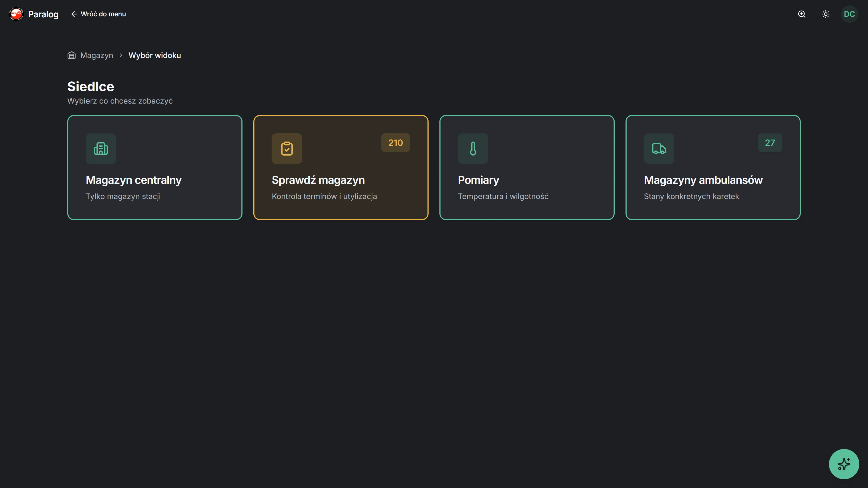Navigate to Magazyn breadcrumb
The width and height of the screenshot is (868, 488).
[97, 55]
